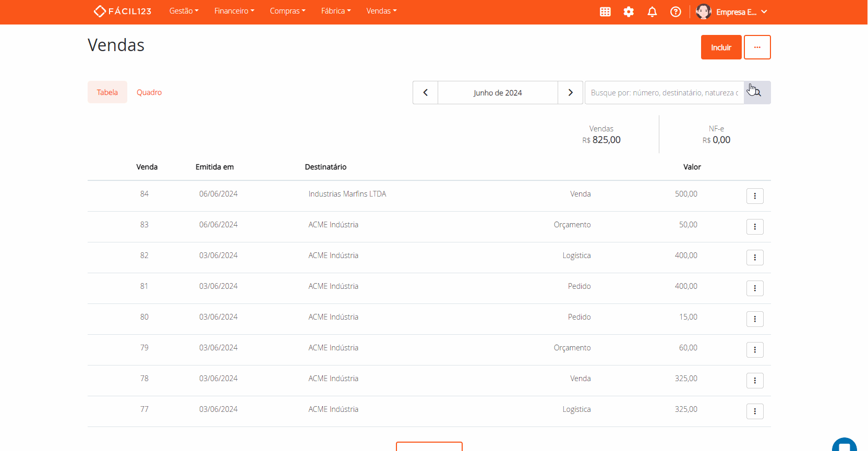Click the Incluir button
The width and height of the screenshot is (868, 451).
(721, 47)
